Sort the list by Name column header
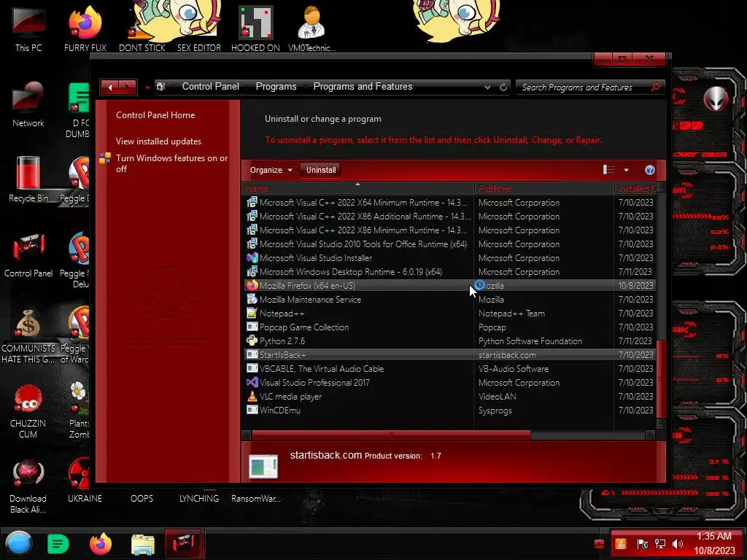Screen dimensions: 747x560 point(357,189)
